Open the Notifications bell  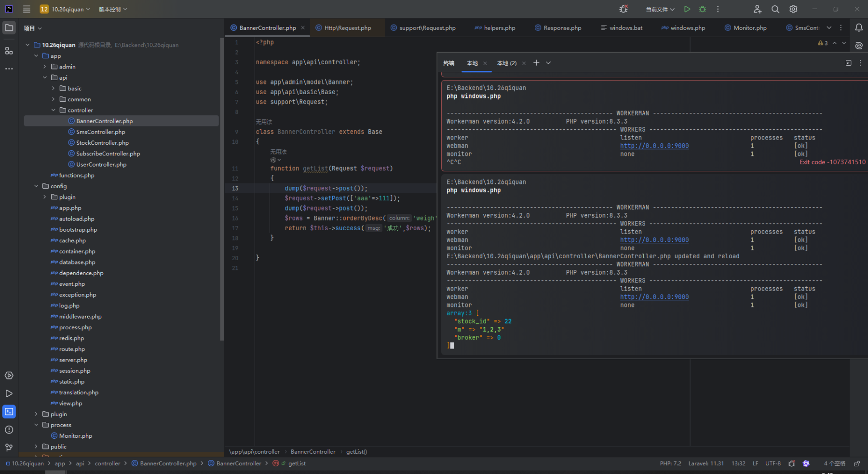[x=859, y=28]
